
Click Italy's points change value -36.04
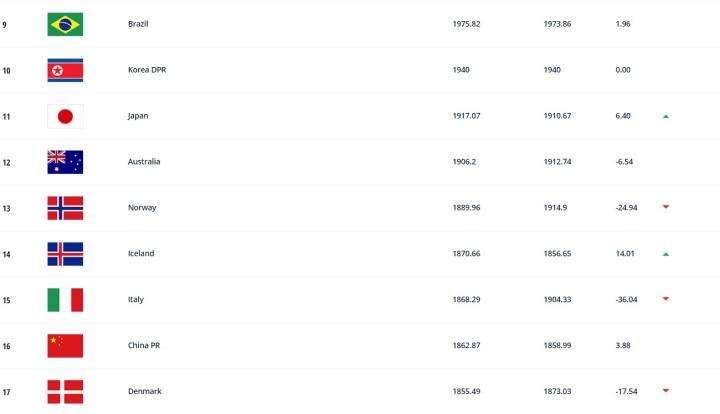(629, 300)
